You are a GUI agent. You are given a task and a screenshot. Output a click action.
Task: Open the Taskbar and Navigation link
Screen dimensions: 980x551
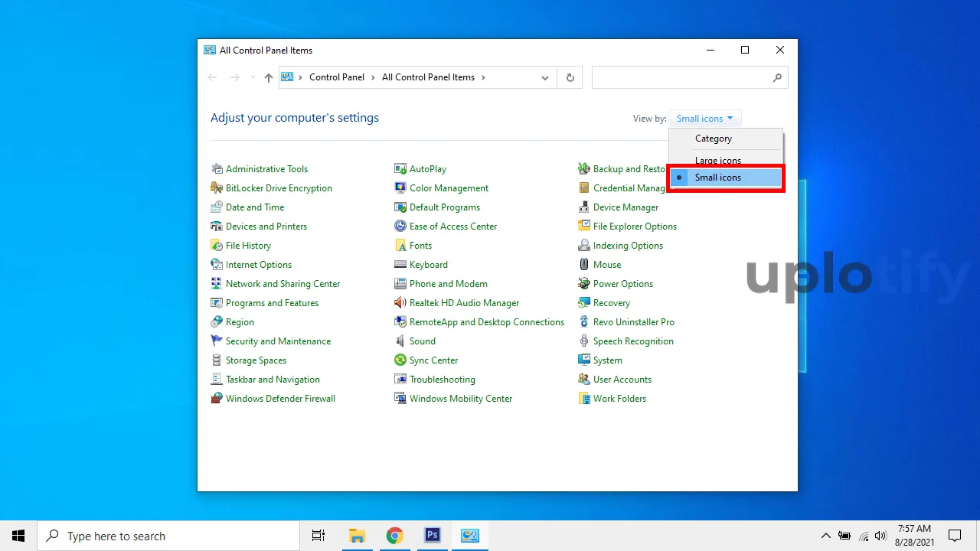[273, 380]
